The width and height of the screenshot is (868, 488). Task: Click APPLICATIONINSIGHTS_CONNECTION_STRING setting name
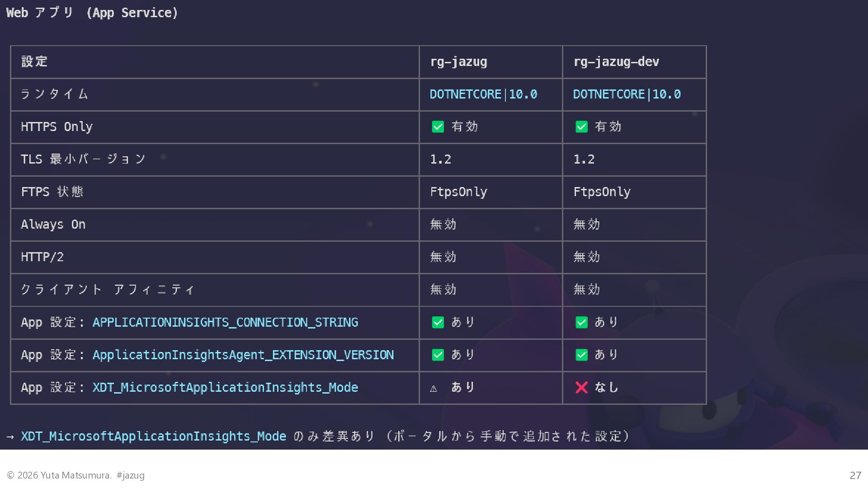point(225,322)
